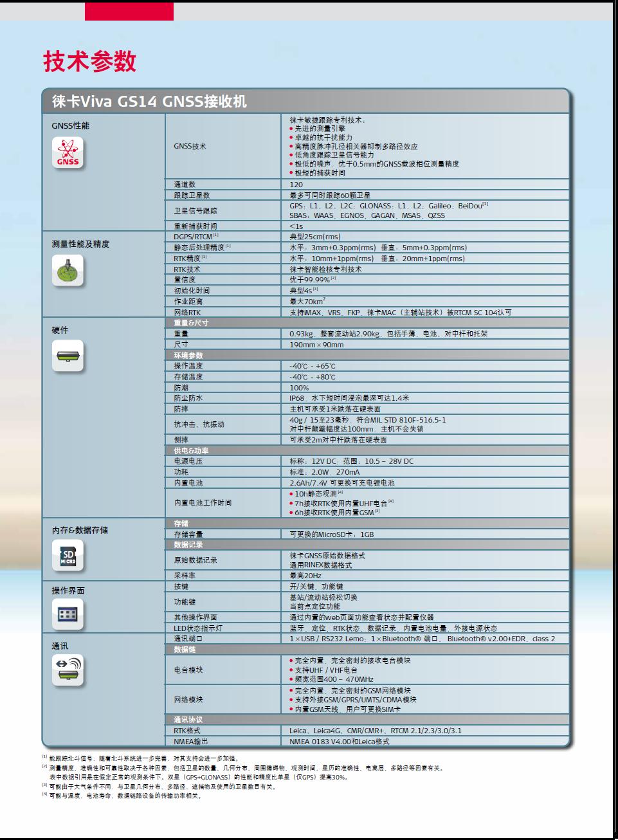Click the hardware receiver icon under 硬件
618x840 pixels.
coord(68,356)
